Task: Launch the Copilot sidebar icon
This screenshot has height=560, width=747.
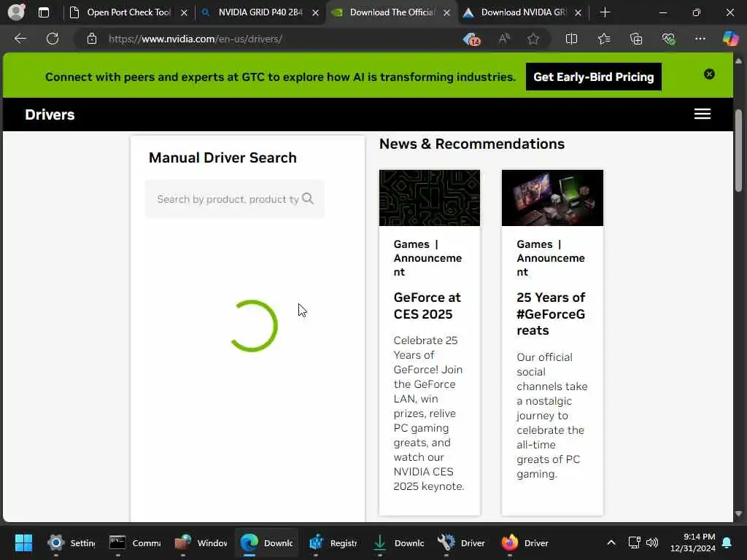Action: [730, 39]
